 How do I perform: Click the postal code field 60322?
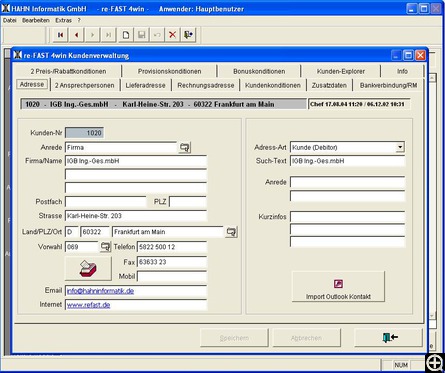[95, 232]
